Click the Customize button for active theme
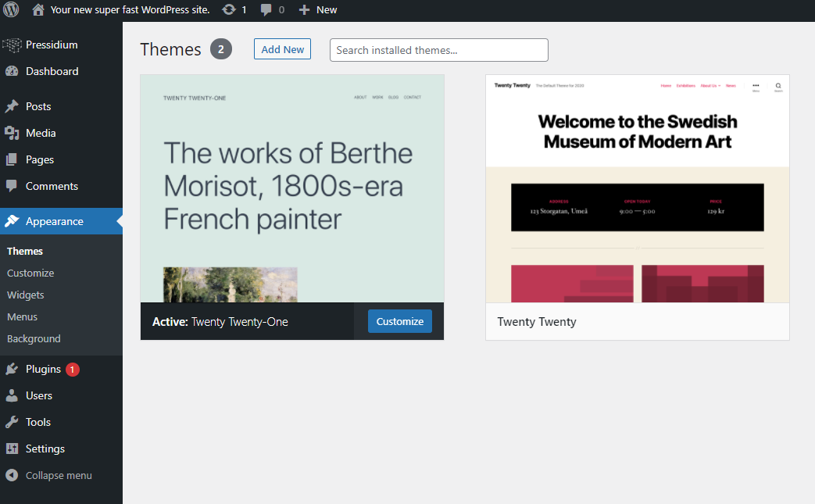 [400, 321]
